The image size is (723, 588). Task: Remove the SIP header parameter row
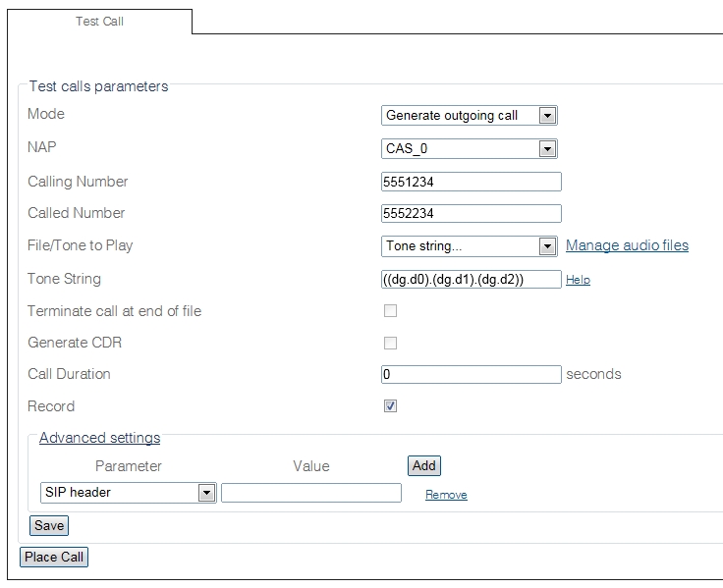click(x=446, y=495)
